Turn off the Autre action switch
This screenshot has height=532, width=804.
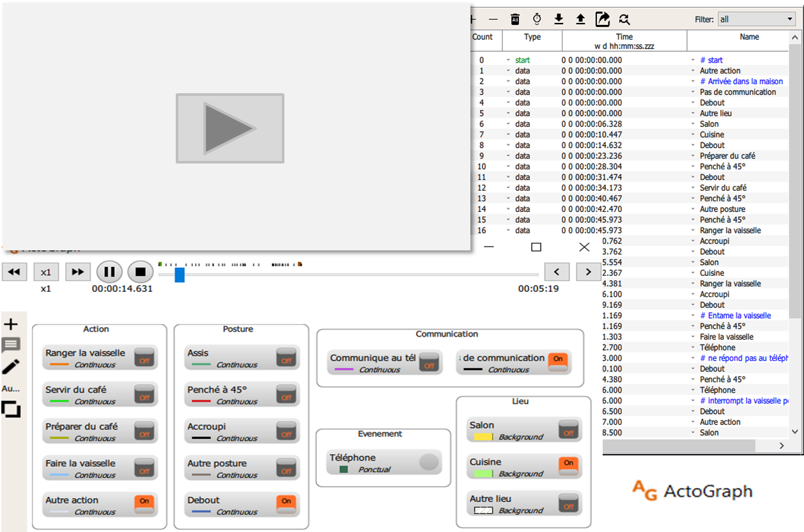tap(144, 505)
